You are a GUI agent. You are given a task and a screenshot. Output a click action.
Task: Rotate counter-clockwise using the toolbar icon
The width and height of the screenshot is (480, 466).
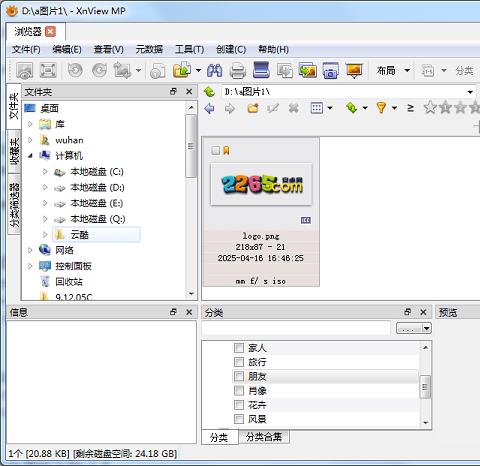75,70
